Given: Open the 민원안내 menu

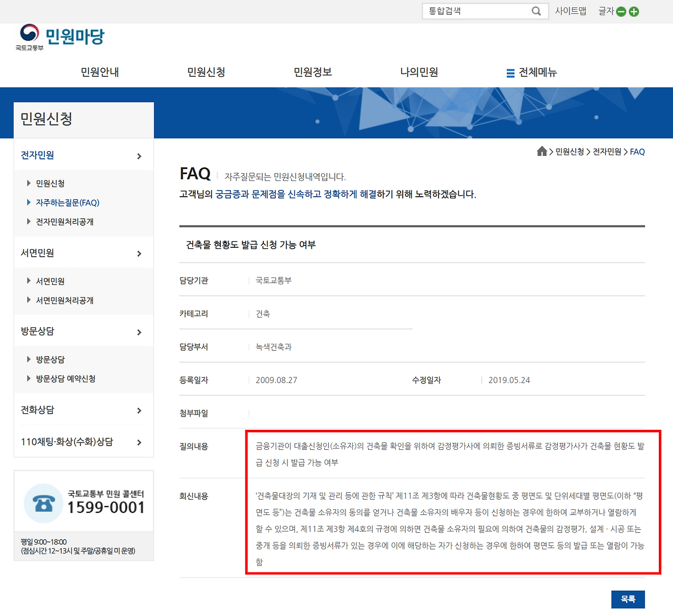Looking at the screenshot, I should (x=100, y=72).
